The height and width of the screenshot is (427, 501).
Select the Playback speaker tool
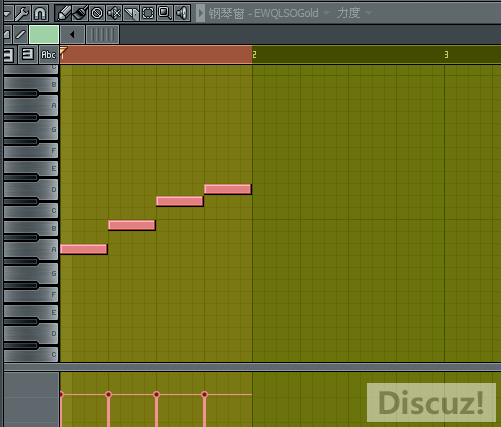[x=182, y=13]
